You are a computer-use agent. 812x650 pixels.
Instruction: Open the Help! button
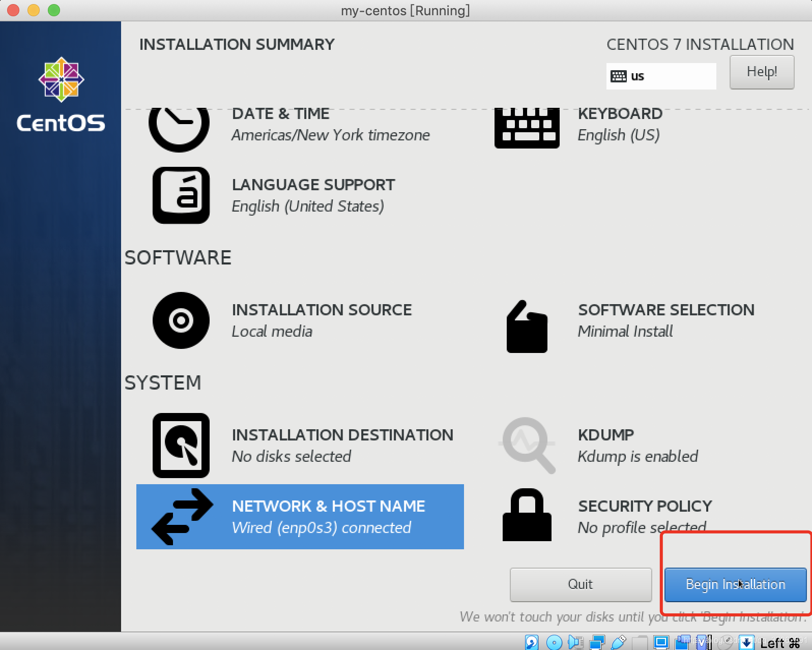point(762,72)
